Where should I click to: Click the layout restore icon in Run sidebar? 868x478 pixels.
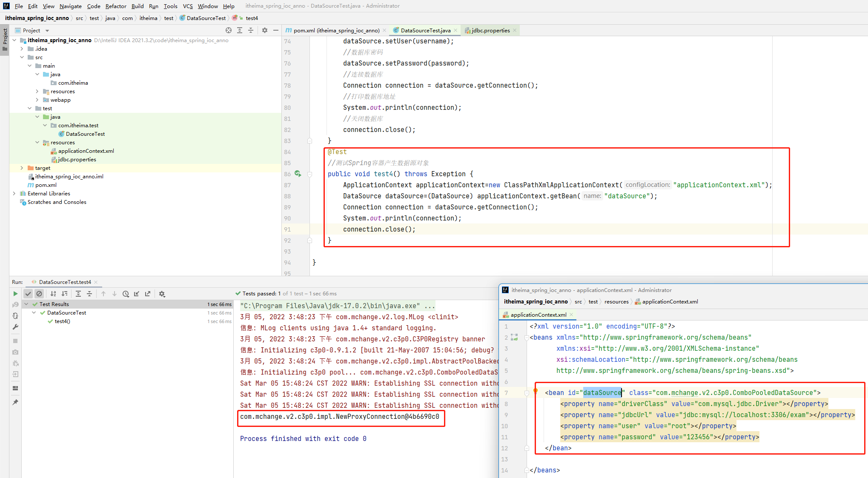point(15,388)
